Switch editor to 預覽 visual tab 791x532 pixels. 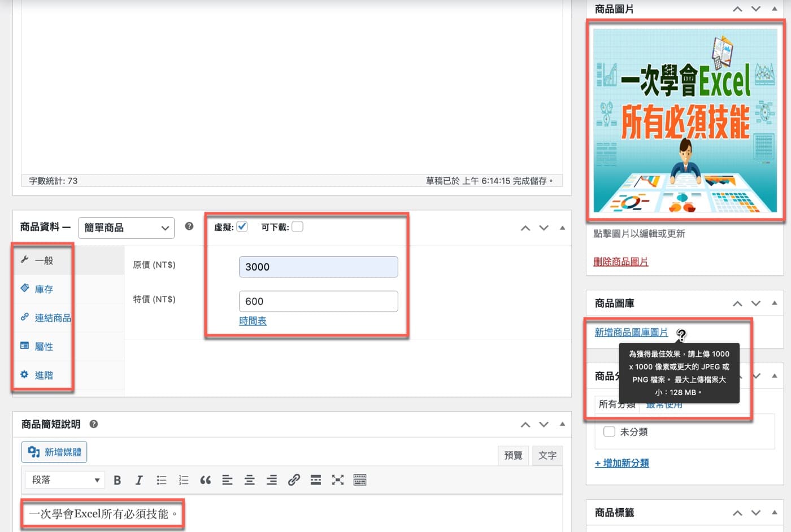tap(514, 455)
